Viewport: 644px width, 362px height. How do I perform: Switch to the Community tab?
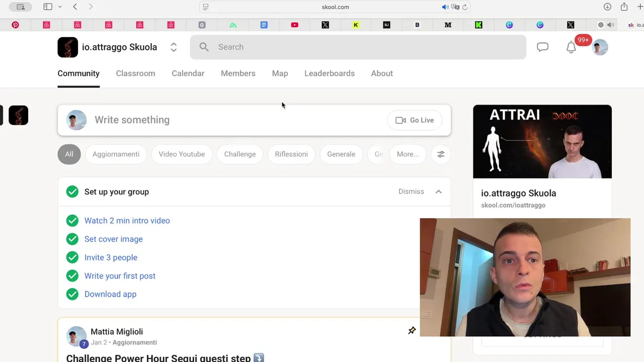click(78, 73)
